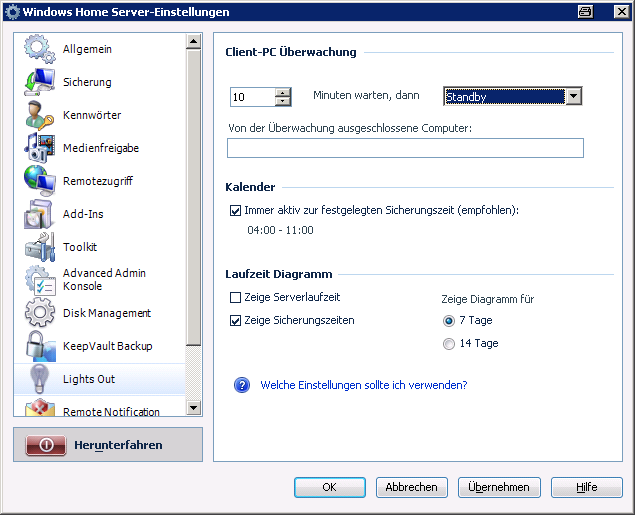The image size is (635, 515).
Task: Click the minutes value field showing 10
Action: coord(253,97)
